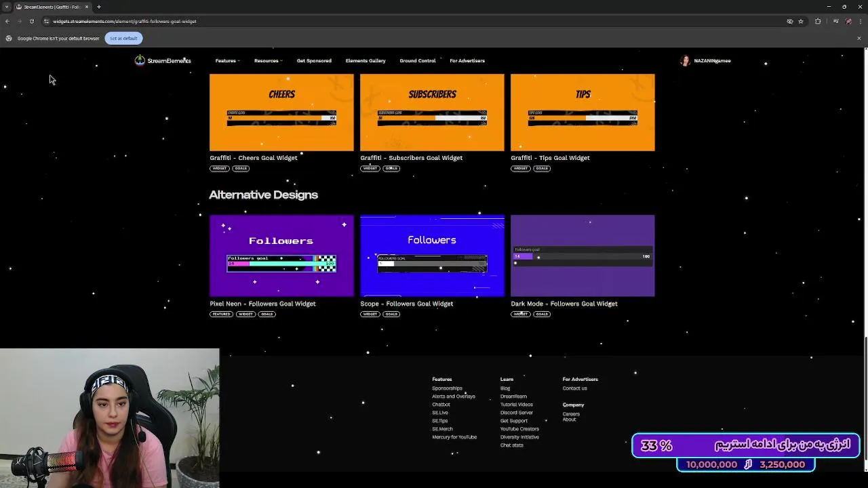Click the Pixel Neon - Followers Goal Widget title
The height and width of the screenshot is (488, 868).
point(262,304)
